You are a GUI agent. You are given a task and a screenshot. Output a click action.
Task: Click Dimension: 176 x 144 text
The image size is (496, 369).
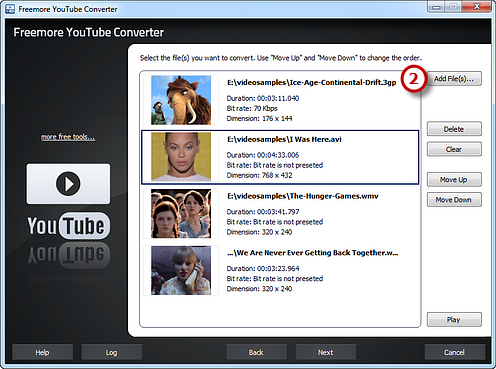click(x=259, y=118)
